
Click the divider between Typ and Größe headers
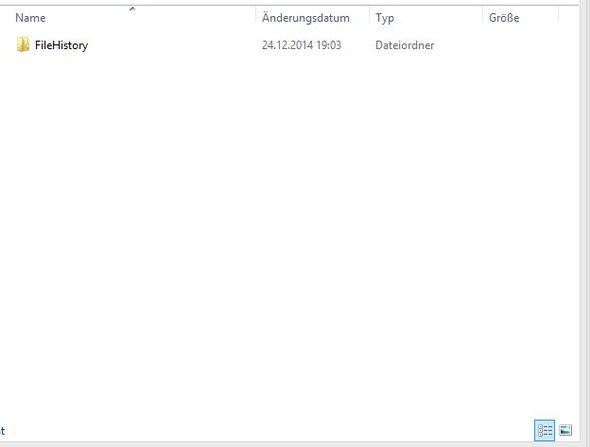point(483,18)
